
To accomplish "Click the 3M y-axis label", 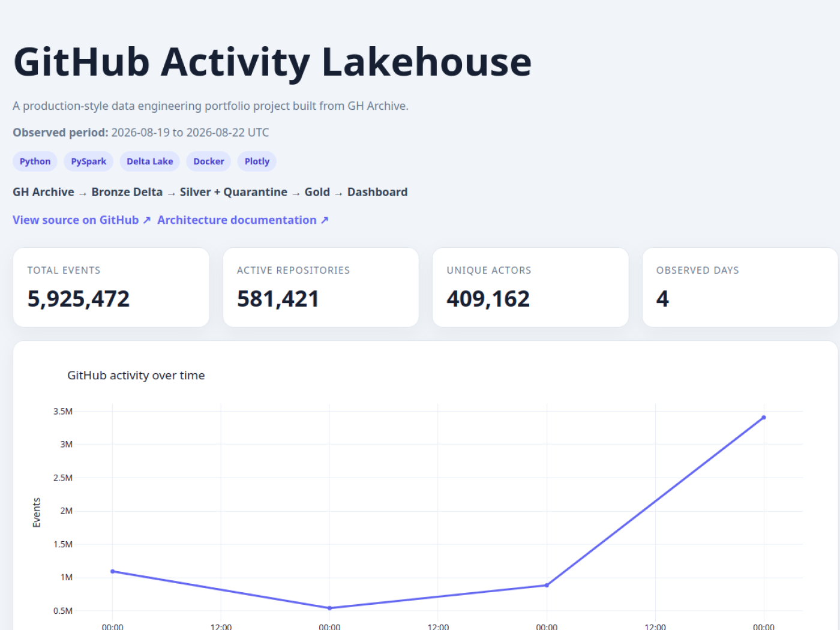I will pyautogui.click(x=66, y=445).
